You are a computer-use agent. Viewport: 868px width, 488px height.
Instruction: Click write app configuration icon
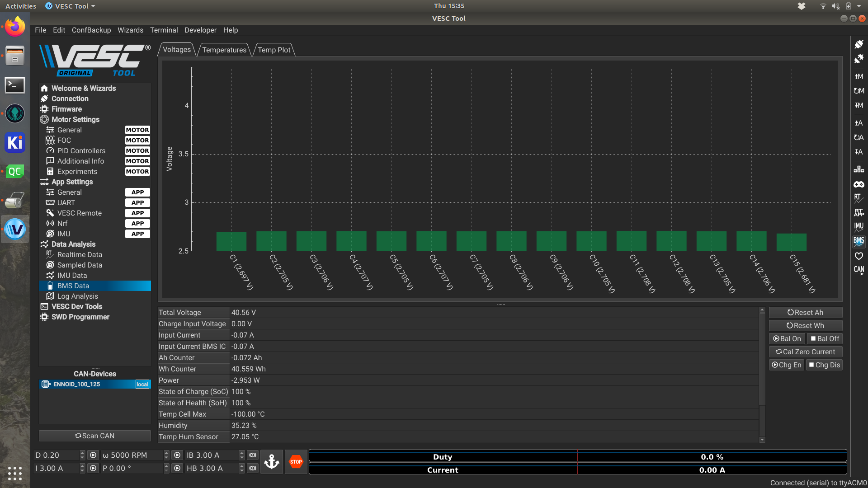(x=859, y=152)
